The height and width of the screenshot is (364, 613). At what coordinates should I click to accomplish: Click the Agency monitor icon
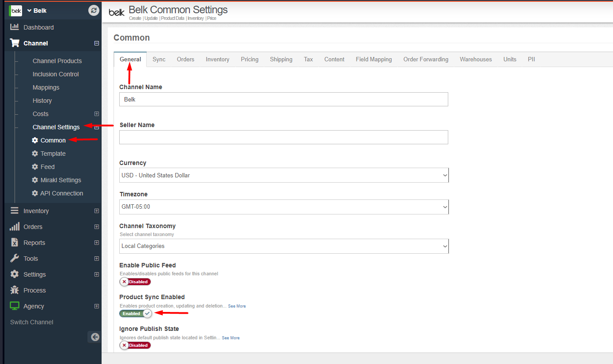point(15,306)
